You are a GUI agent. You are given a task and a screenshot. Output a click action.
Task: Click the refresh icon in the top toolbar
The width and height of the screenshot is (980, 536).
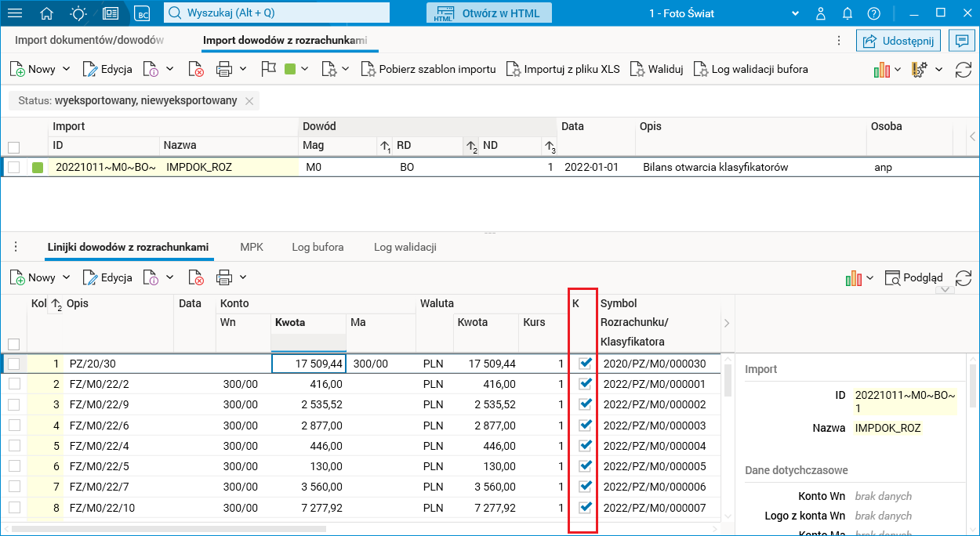[x=963, y=70]
